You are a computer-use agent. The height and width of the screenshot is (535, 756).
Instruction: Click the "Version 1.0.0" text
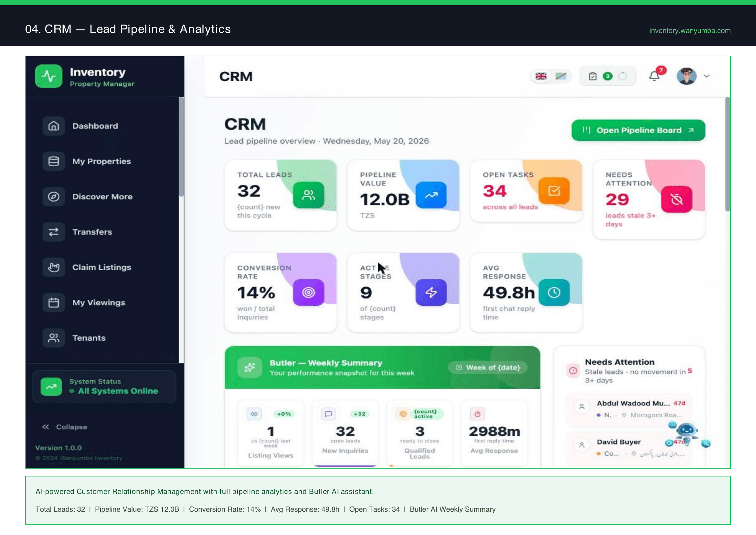point(58,448)
